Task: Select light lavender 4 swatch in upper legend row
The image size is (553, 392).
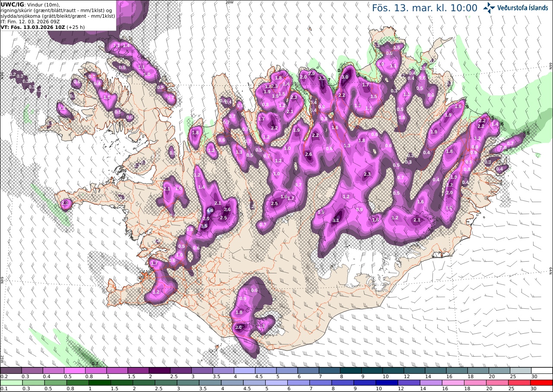Action: tap(245, 370)
